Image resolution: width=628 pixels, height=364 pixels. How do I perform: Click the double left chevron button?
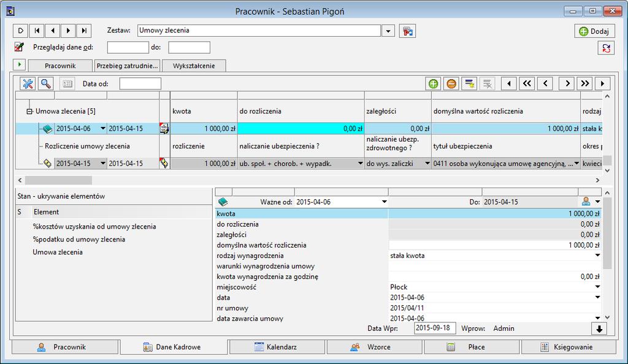527,83
